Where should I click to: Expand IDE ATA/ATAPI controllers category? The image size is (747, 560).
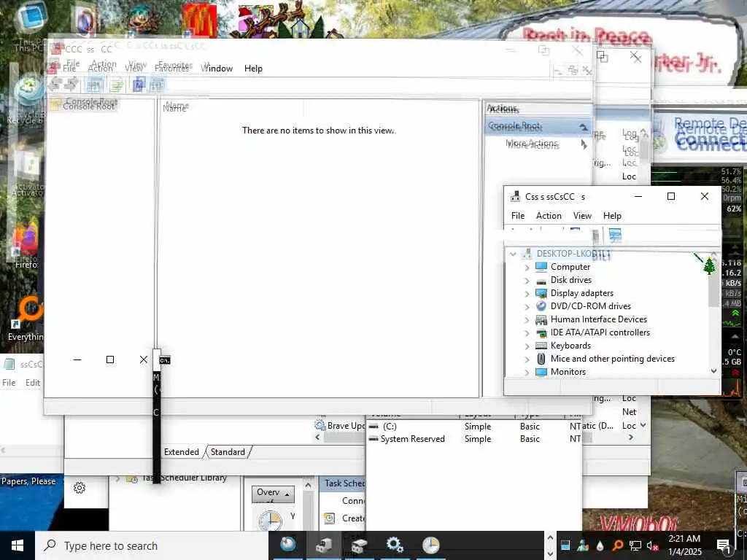pos(527,332)
